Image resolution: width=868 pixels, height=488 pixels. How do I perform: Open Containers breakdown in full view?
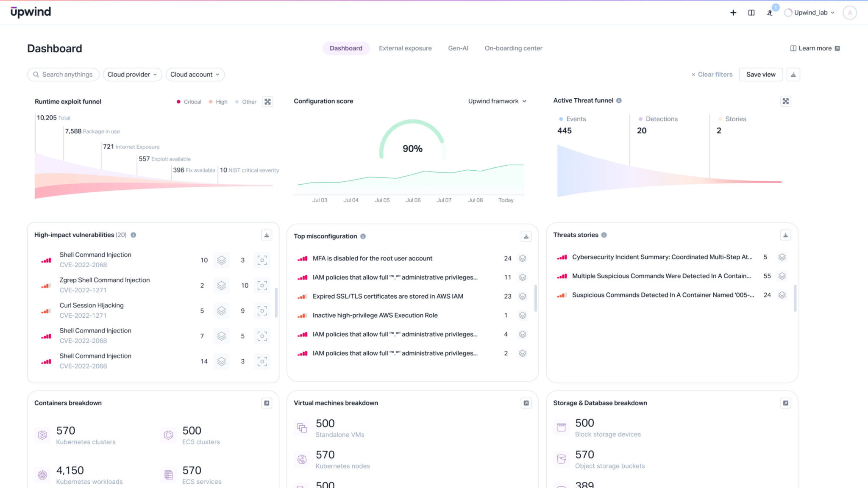click(x=267, y=403)
